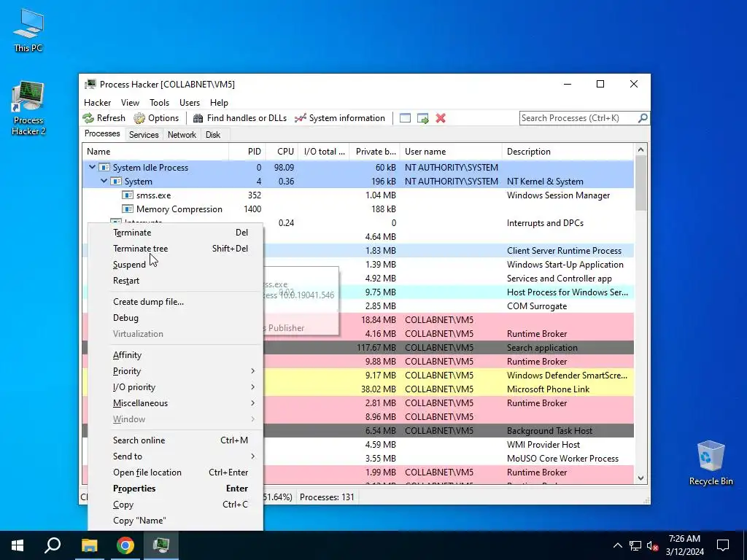The image size is (747, 560).
Task: Sort by the Private bytes column header
Action: click(x=376, y=152)
